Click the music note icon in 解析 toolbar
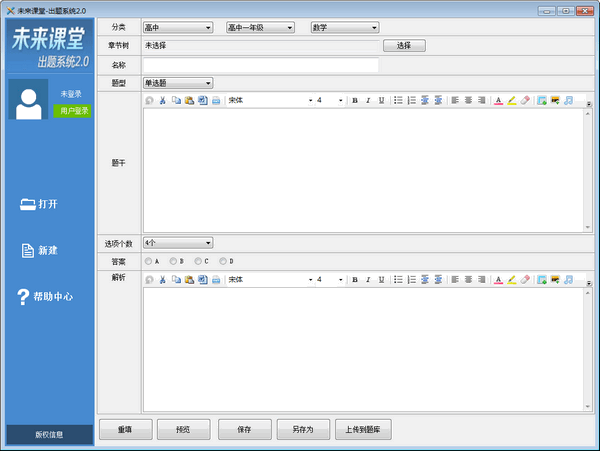This screenshot has width=600, height=451. pos(568,280)
